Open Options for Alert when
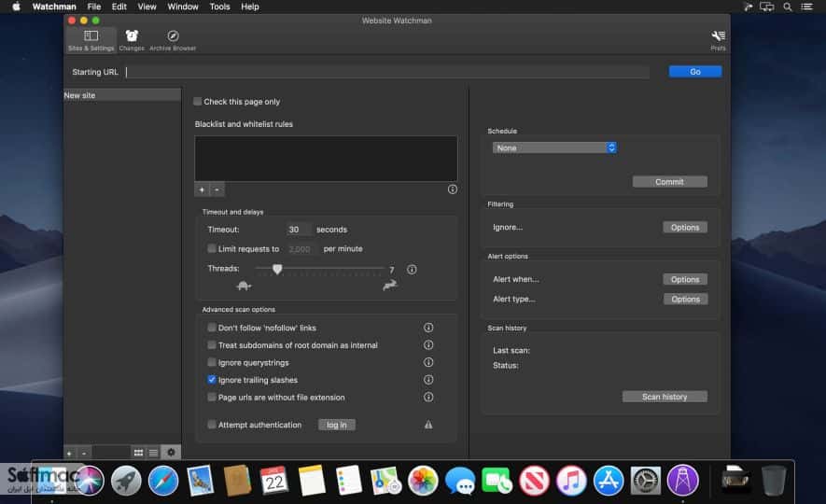The width and height of the screenshot is (826, 504). tap(685, 279)
